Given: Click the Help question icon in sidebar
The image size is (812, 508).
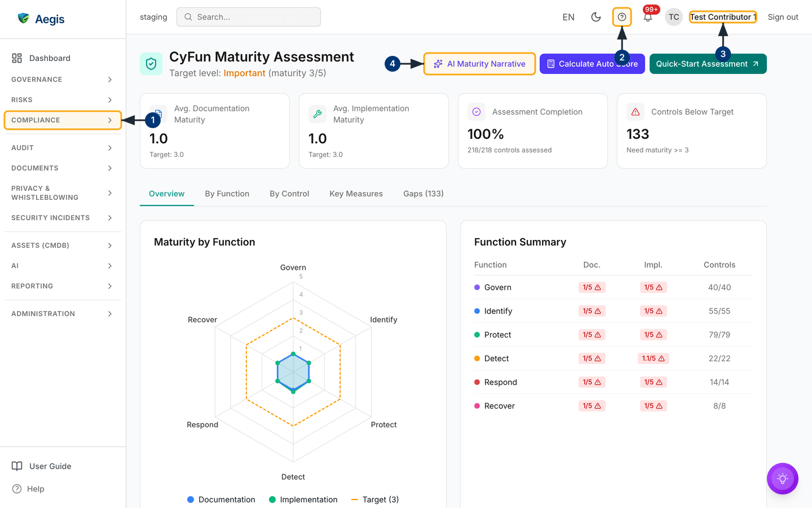Looking at the screenshot, I should pos(17,489).
